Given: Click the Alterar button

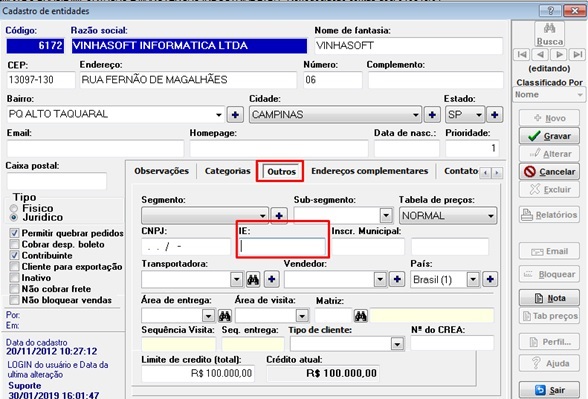Looking at the screenshot, I should [x=549, y=154].
